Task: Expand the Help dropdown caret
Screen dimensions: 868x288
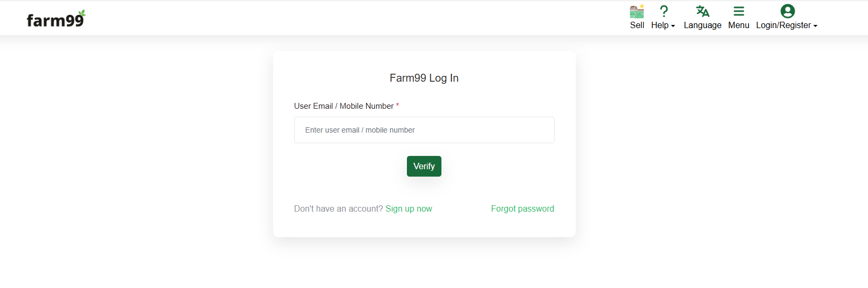Action: point(673,26)
